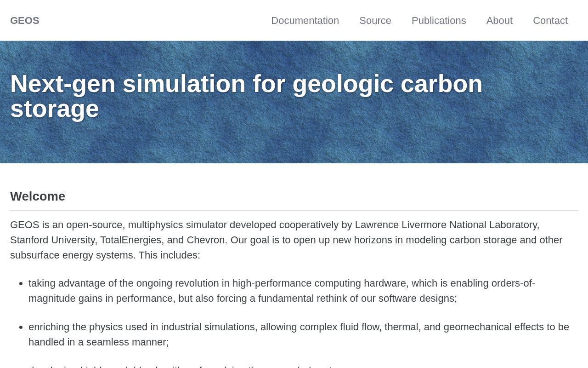Viewport: 588px width, 368px height.
Task: Go to the Source nav link
Action: 375,21
